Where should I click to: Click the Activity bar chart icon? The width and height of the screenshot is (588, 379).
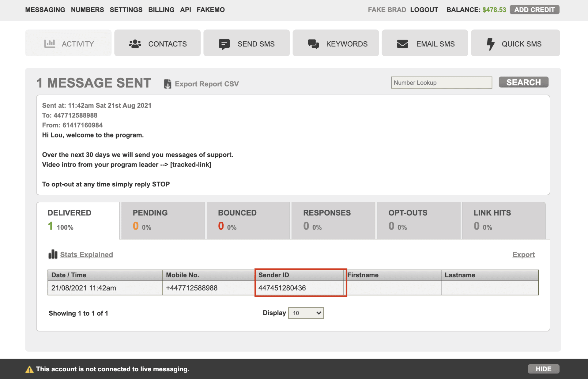pos(50,44)
